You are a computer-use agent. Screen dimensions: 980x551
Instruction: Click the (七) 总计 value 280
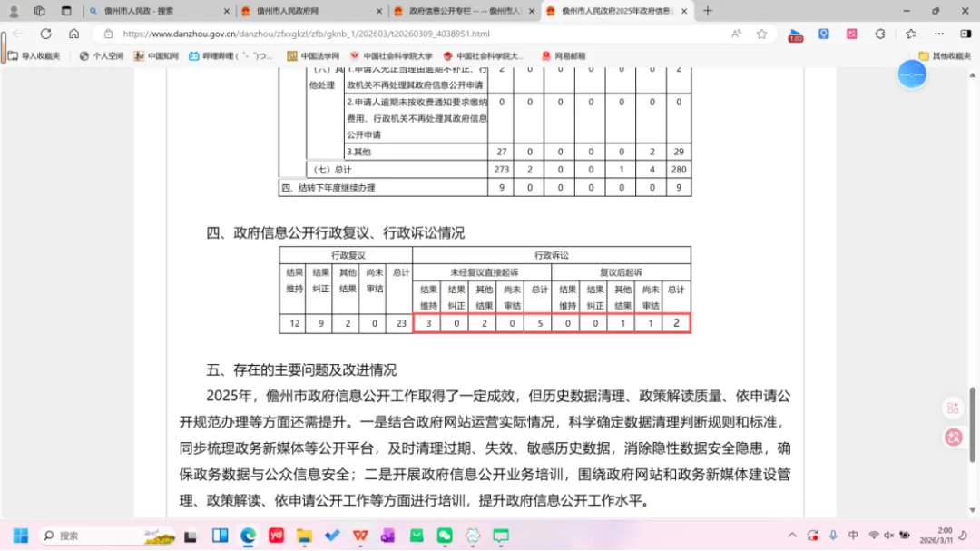tap(679, 169)
